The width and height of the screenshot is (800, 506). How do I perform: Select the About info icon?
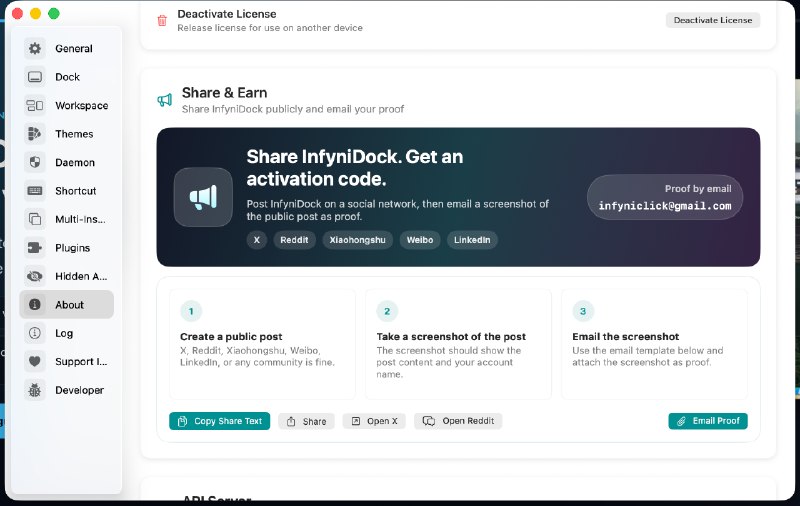(x=35, y=305)
